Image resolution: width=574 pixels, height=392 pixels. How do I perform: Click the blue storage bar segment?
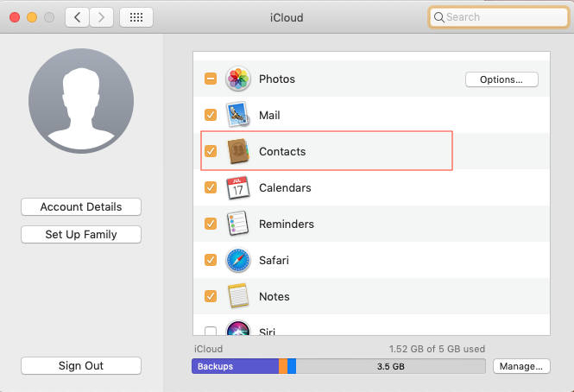(292, 366)
